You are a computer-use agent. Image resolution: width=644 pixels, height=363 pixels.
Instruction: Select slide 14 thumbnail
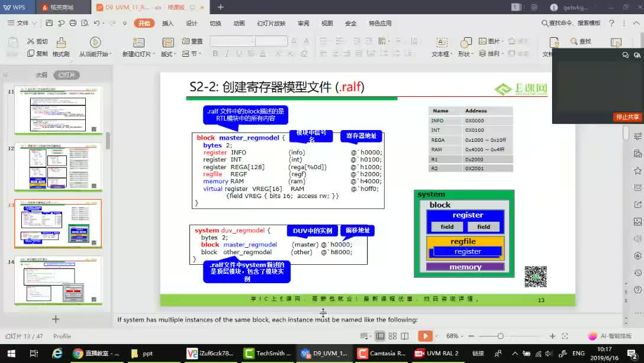(x=58, y=280)
